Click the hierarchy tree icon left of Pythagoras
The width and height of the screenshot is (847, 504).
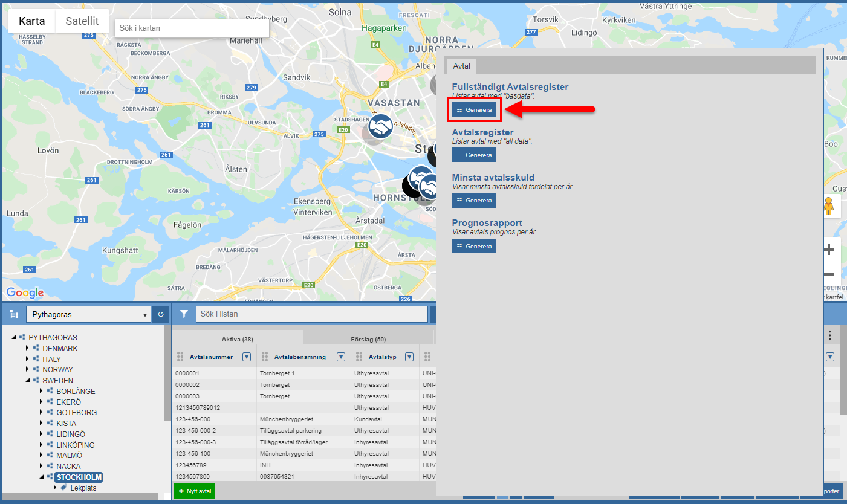(x=14, y=314)
